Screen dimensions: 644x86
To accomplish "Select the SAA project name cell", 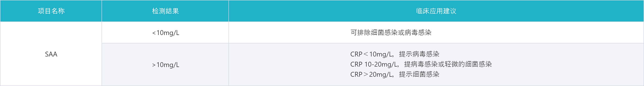I will pyautogui.click(x=51, y=54).
